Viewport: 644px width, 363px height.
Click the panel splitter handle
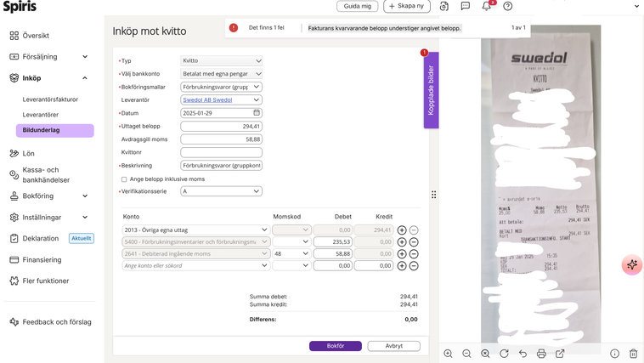click(433, 195)
